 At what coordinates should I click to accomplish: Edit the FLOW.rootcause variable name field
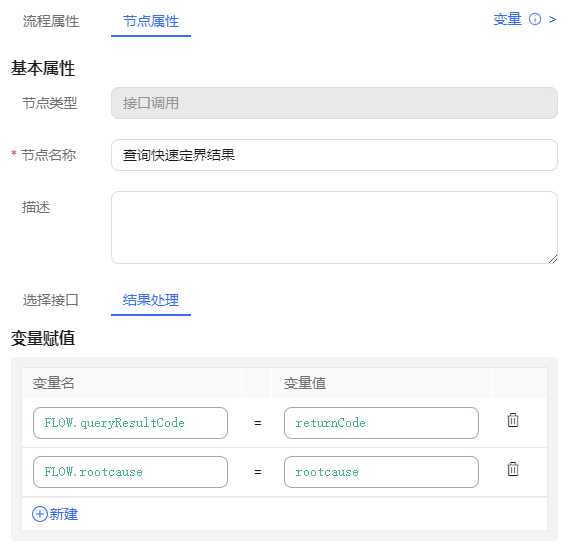[x=130, y=472]
